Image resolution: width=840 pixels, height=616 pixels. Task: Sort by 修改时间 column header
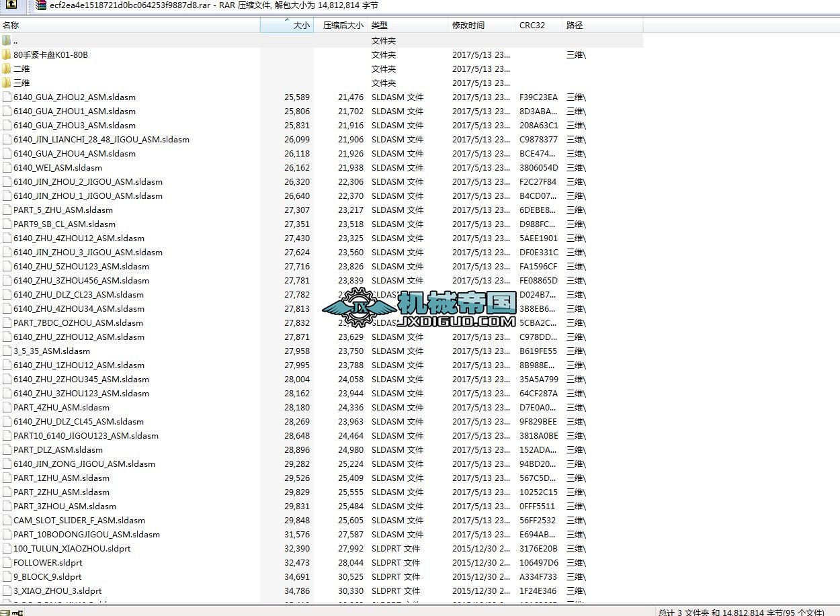[x=482, y=26]
